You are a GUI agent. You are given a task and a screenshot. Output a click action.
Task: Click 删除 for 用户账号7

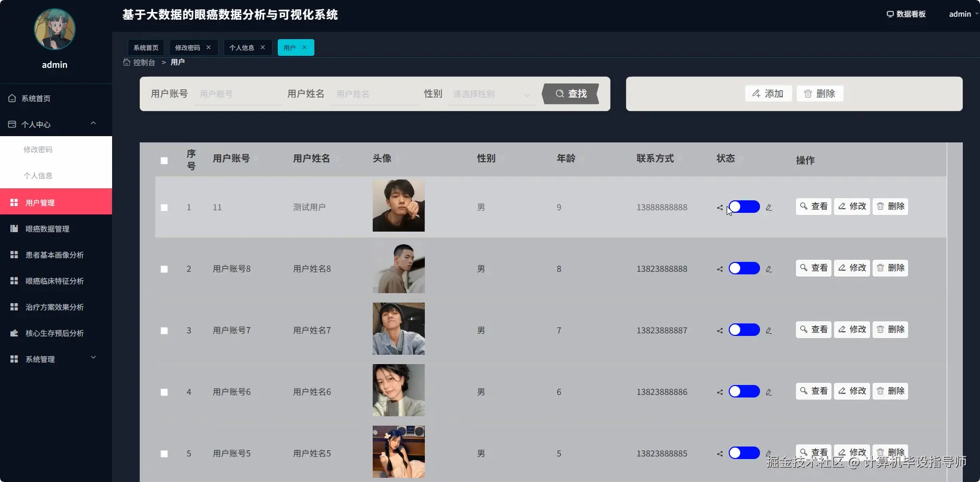(x=890, y=330)
